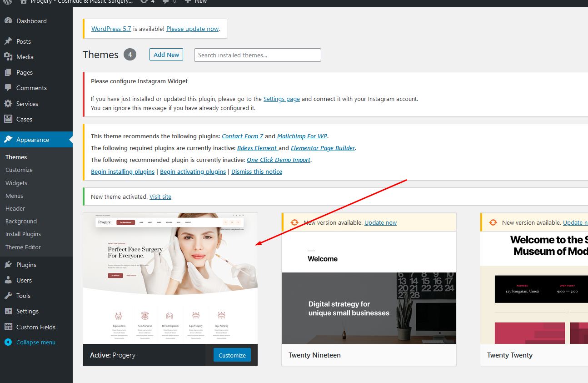
Task: Click the One Click Demo Import link
Action: pos(279,160)
